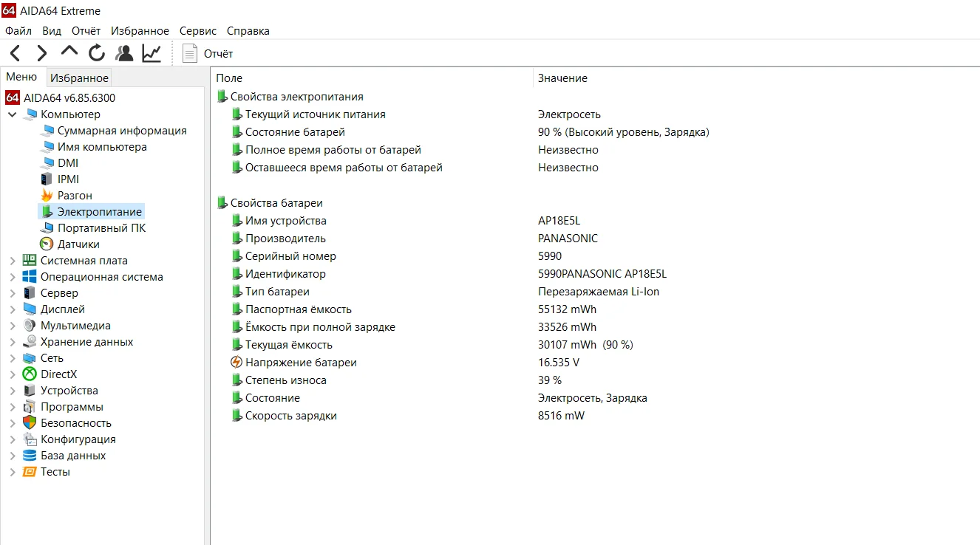
Task: Open the Избранное menu in menu bar
Action: [x=140, y=31]
